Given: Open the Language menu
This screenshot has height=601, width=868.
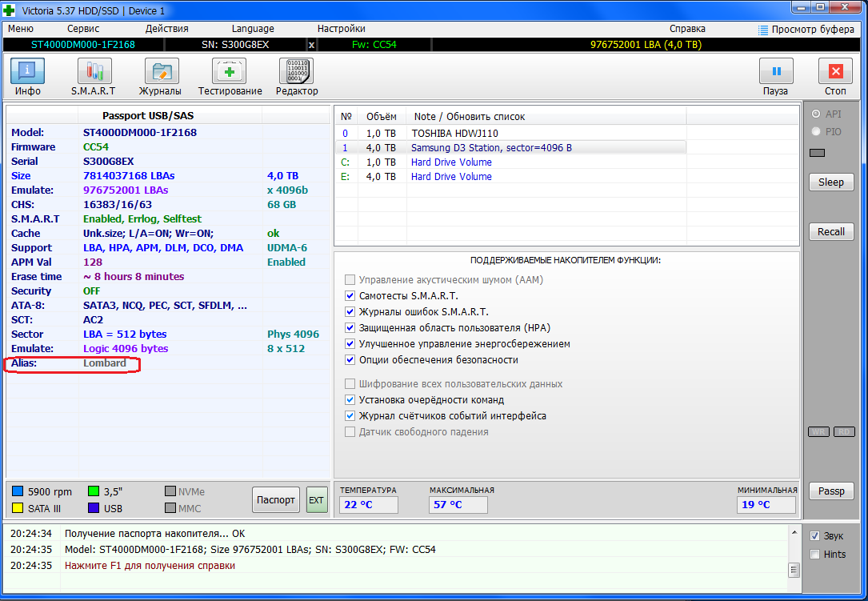Looking at the screenshot, I should pyautogui.click(x=253, y=29).
